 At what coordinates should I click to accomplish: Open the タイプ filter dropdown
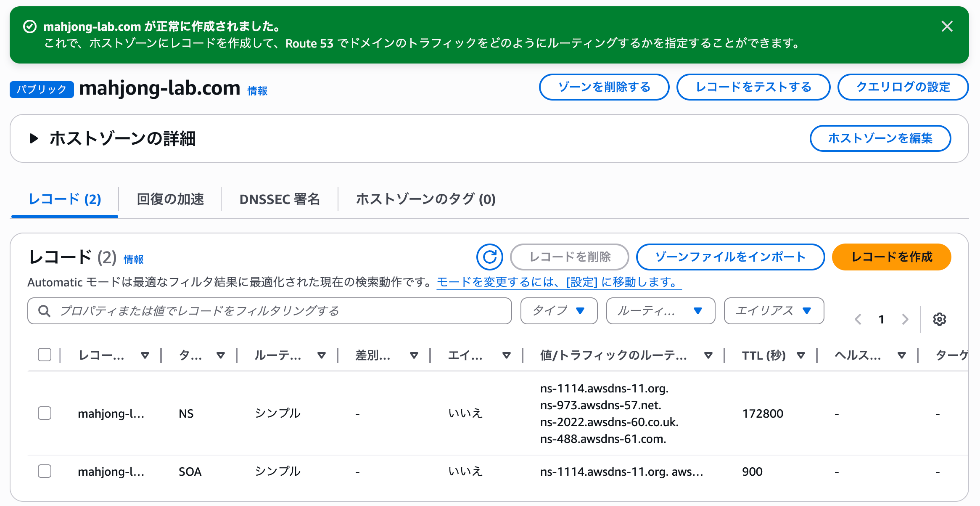tap(558, 311)
